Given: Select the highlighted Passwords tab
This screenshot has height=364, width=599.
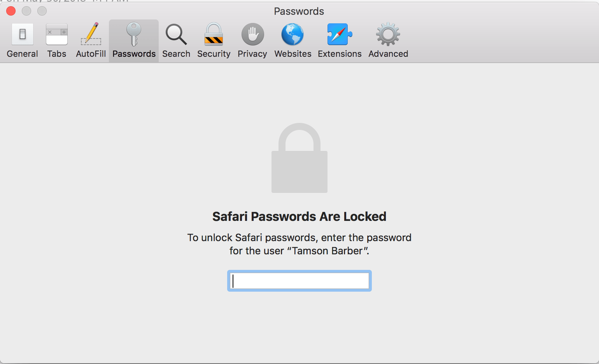Looking at the screenshot, I should coord(134,39).
